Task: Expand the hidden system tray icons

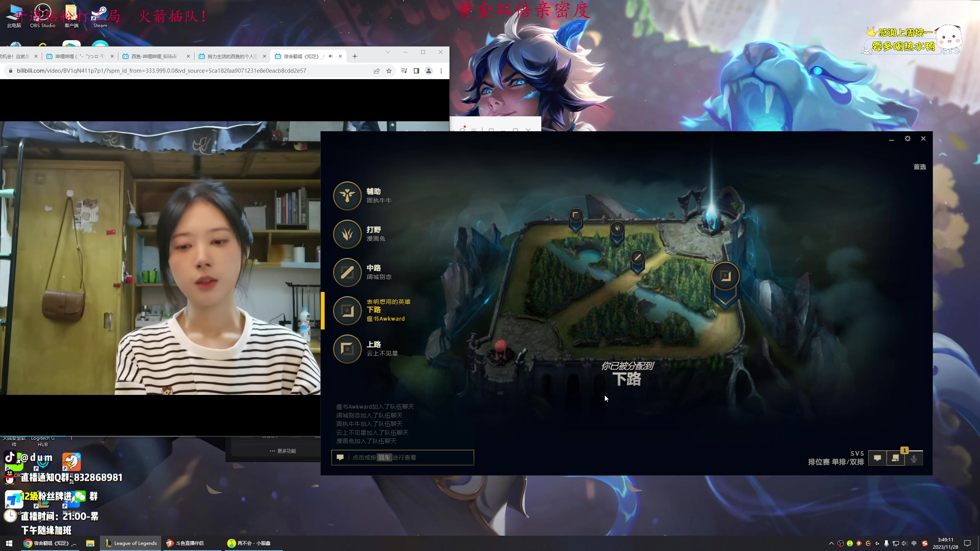Action: pyautogui.click(x=831, y=543)
